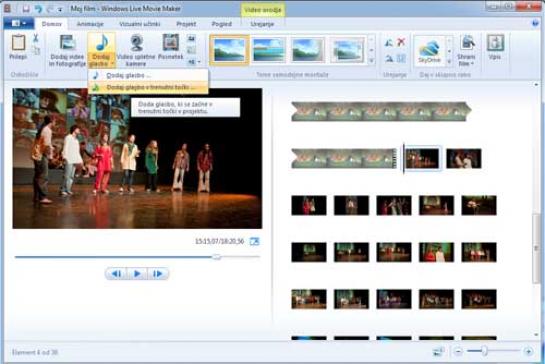Open the Animacije tab
Viewport: 545px width, 364px height.
pos(90,24)
